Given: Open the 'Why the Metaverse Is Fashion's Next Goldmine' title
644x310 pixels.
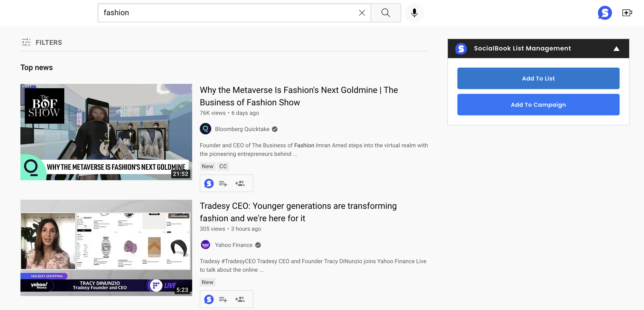Looking at the screenshot, I should click(299, 96).
